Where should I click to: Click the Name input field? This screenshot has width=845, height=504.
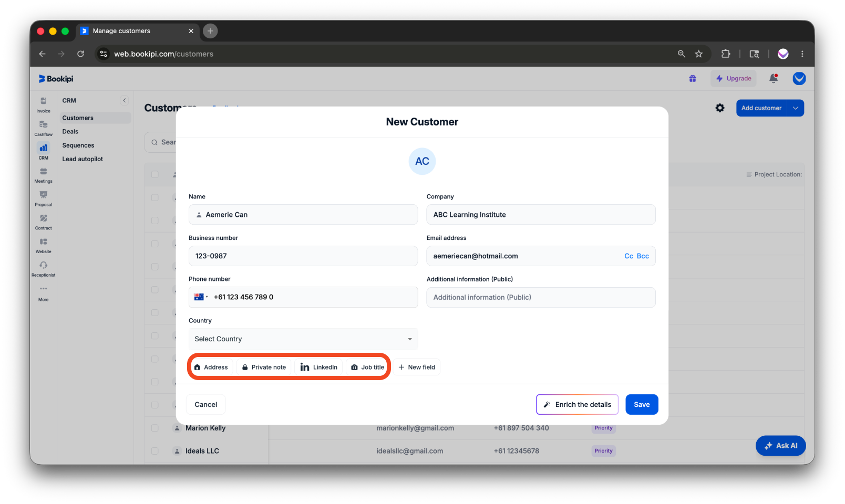(x=303, y=215)
